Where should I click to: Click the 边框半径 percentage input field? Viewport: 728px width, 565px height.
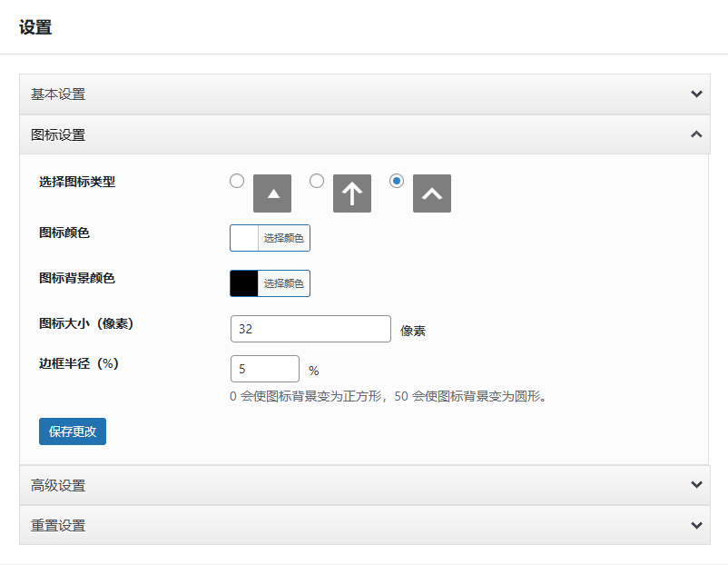tap(265, 369)
